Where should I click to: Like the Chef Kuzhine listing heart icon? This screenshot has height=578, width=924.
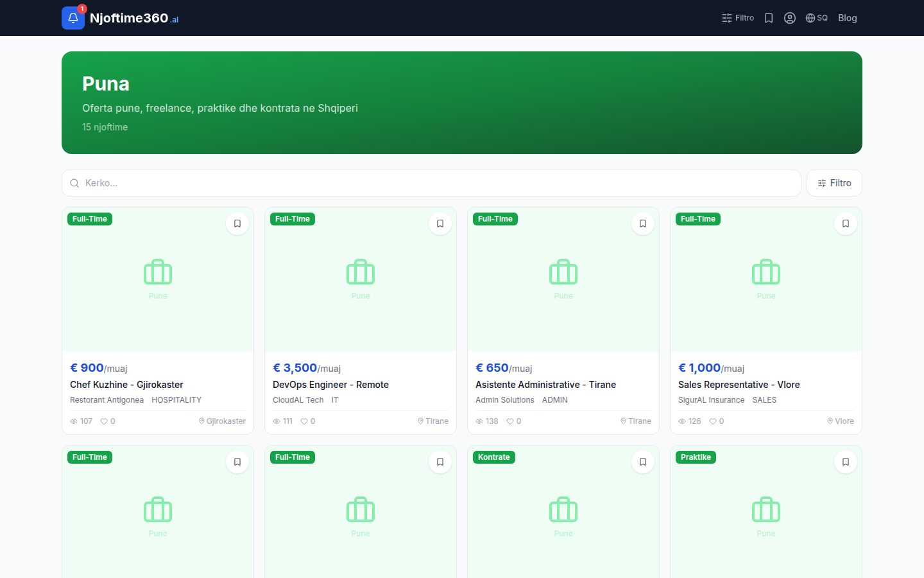pos(104,421)
